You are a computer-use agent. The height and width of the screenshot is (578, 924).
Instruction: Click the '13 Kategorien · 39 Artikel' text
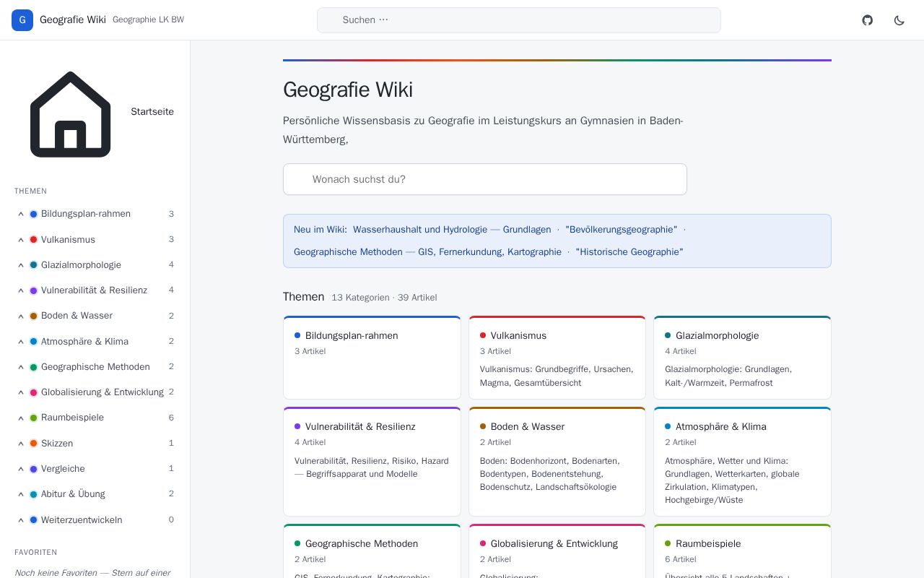(x=384, y=298)
